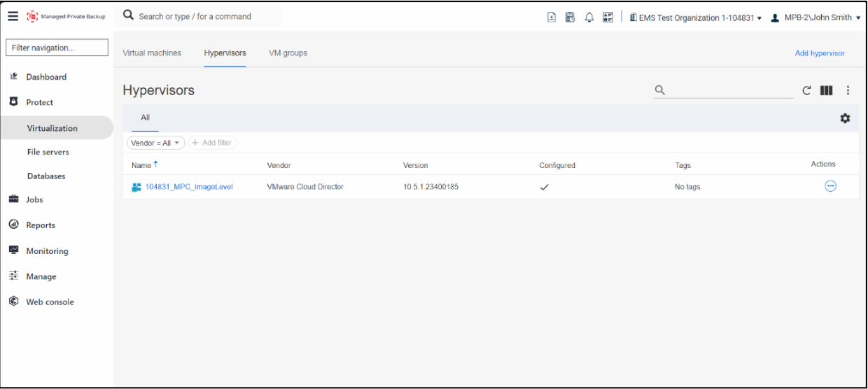Image resolution: width=868 pixels, height=389 pixels.
Task: Click the Hypervisors table search field
Action: (x=722, y=90)
